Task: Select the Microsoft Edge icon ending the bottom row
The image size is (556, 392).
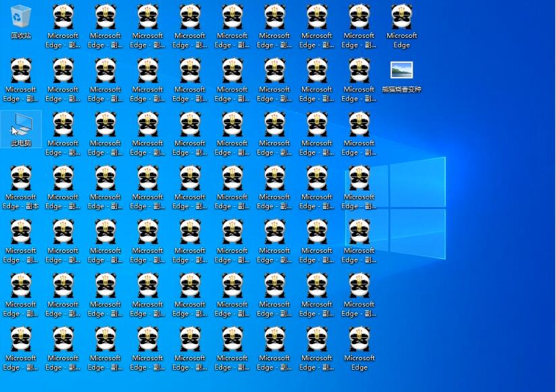Action: pos(359,349)
